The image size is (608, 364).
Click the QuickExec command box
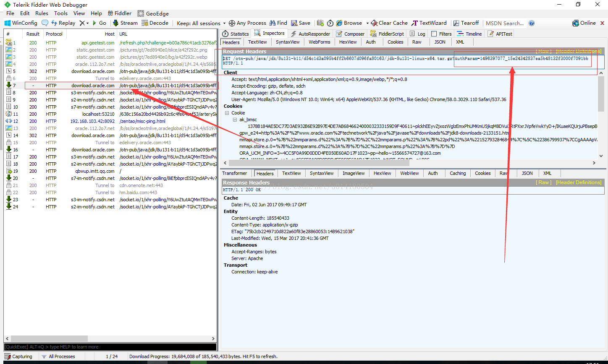coord(110,347)
